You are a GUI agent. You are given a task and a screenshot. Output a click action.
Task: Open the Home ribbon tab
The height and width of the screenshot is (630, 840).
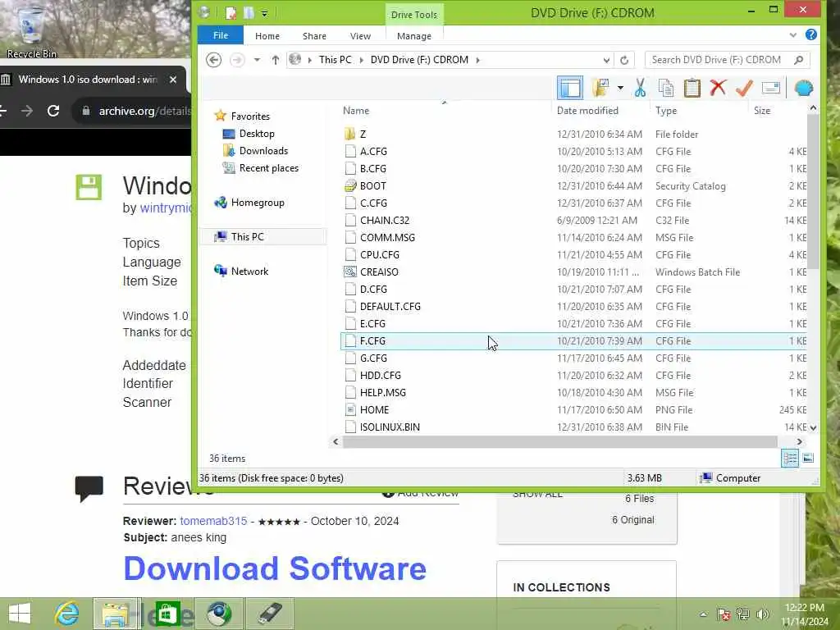267,36
